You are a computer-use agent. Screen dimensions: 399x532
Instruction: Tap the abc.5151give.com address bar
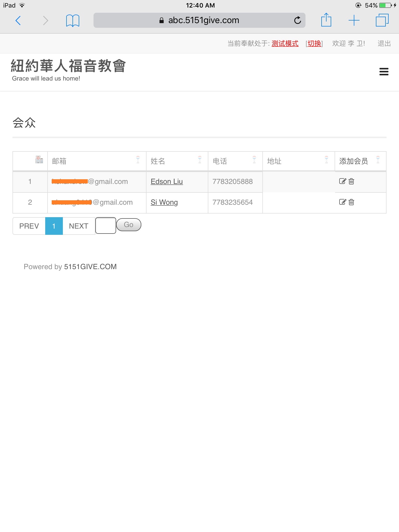199,20
